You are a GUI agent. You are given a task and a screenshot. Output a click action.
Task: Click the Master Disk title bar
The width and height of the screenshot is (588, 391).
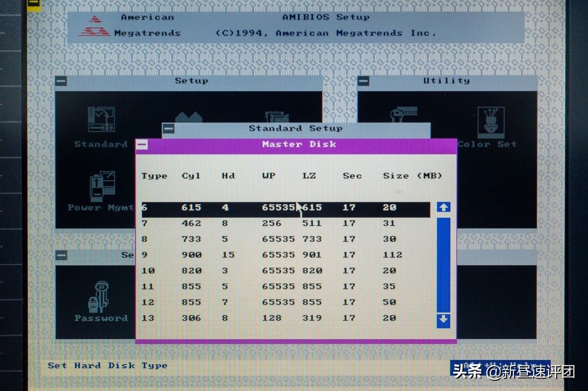click(300, 145)
